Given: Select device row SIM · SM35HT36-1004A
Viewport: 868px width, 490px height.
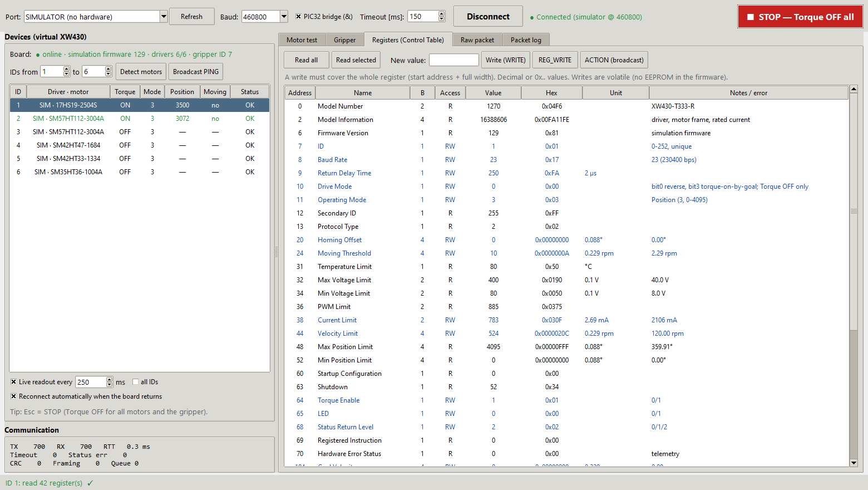Looking at the screenshot, I should (140, 172).
